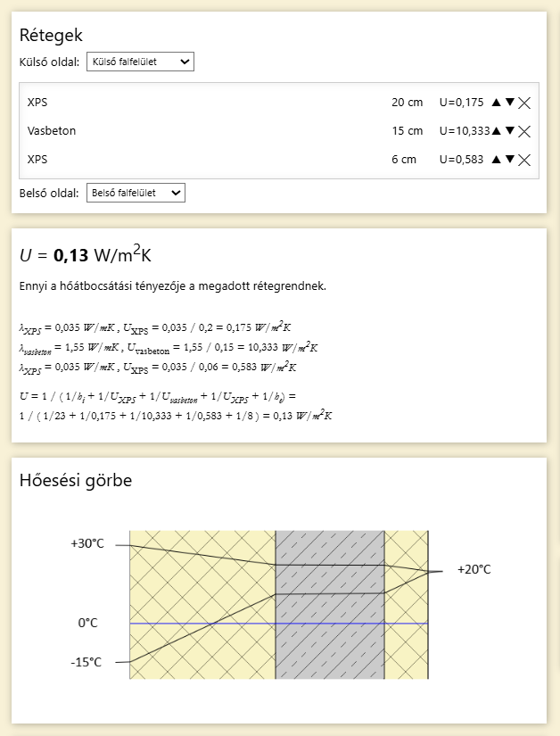Screen dimensions: 560x736
Task: Click the 20 cm thickness value
Action: (x=407, y=103)
